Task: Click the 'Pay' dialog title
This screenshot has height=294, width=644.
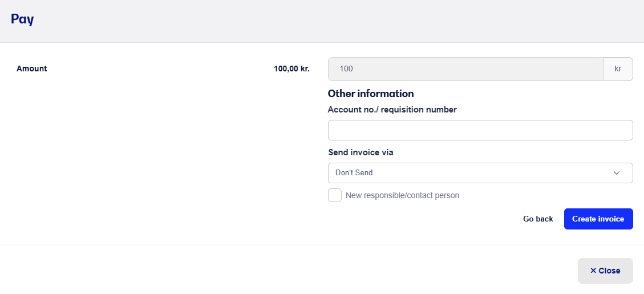Action: [22, 19]
